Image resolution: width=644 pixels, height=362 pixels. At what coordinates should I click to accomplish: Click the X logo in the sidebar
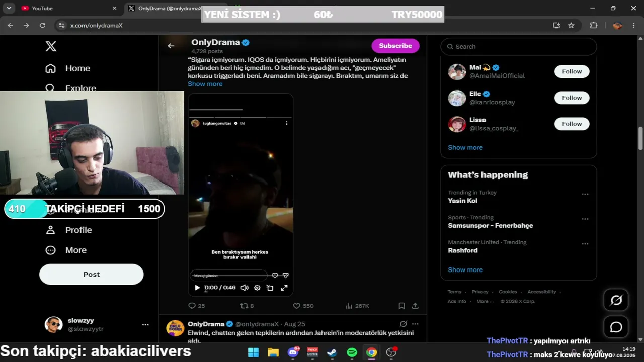51,46
